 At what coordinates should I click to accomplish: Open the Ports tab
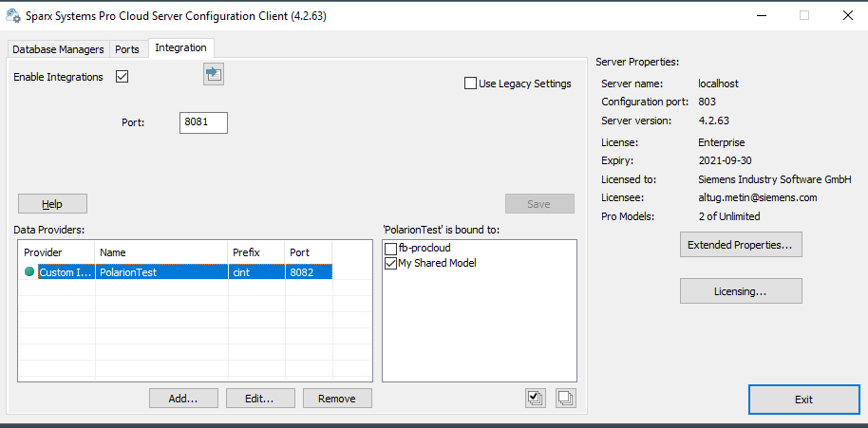point(126,49)
